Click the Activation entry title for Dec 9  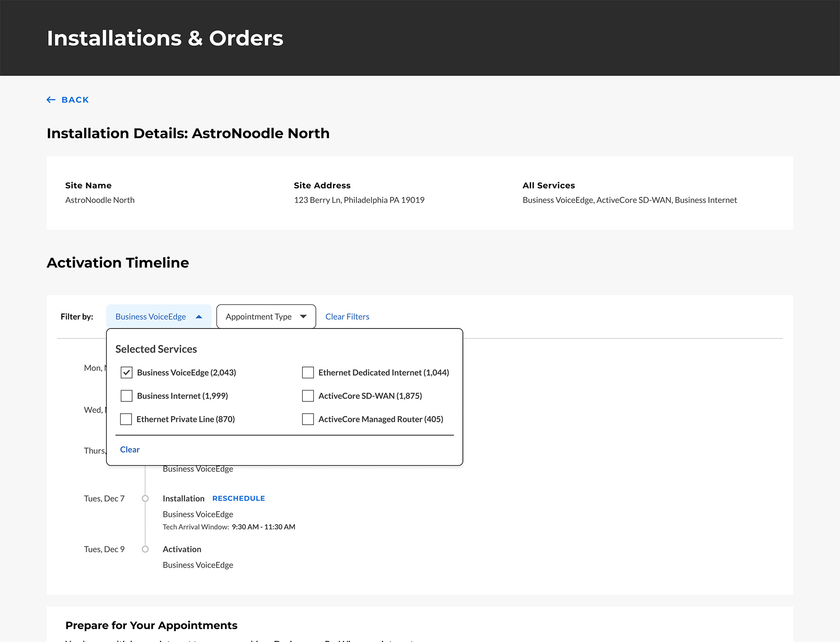coord(182,549)
